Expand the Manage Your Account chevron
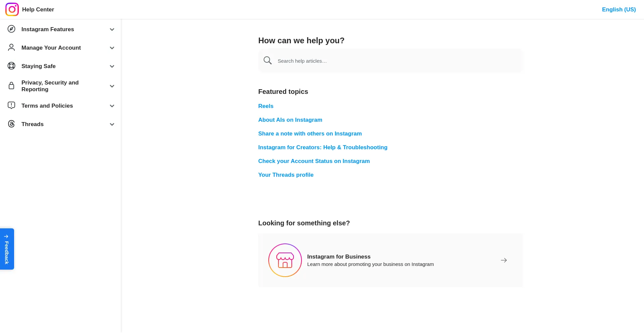Screen dimensions: 644x333 click(x=112, y=48)
